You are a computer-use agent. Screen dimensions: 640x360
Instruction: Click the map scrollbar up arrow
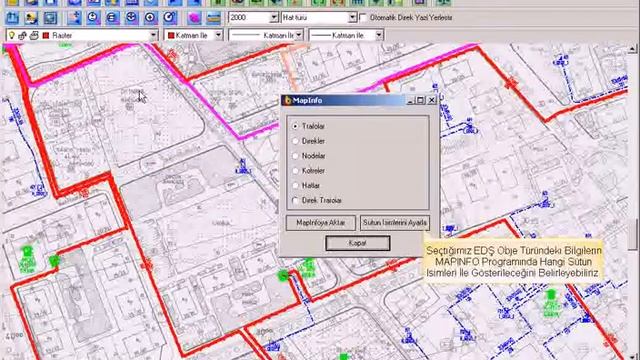(632, 49)
